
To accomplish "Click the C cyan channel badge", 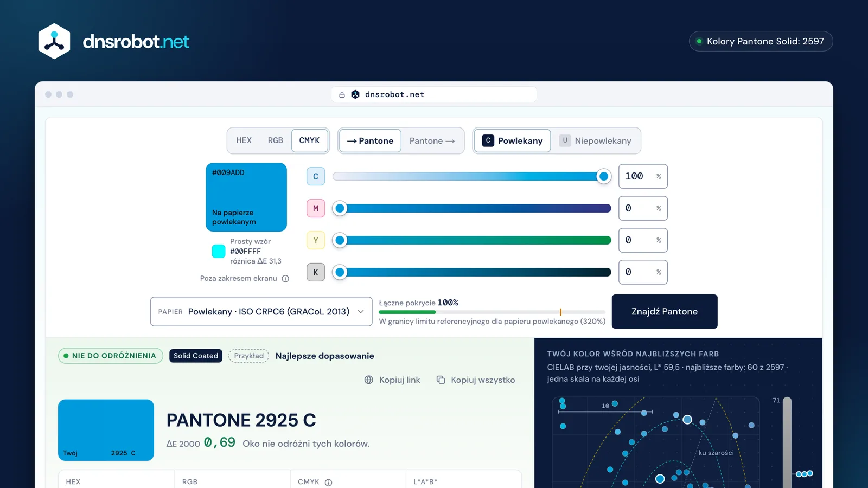I will coord(316,176).
